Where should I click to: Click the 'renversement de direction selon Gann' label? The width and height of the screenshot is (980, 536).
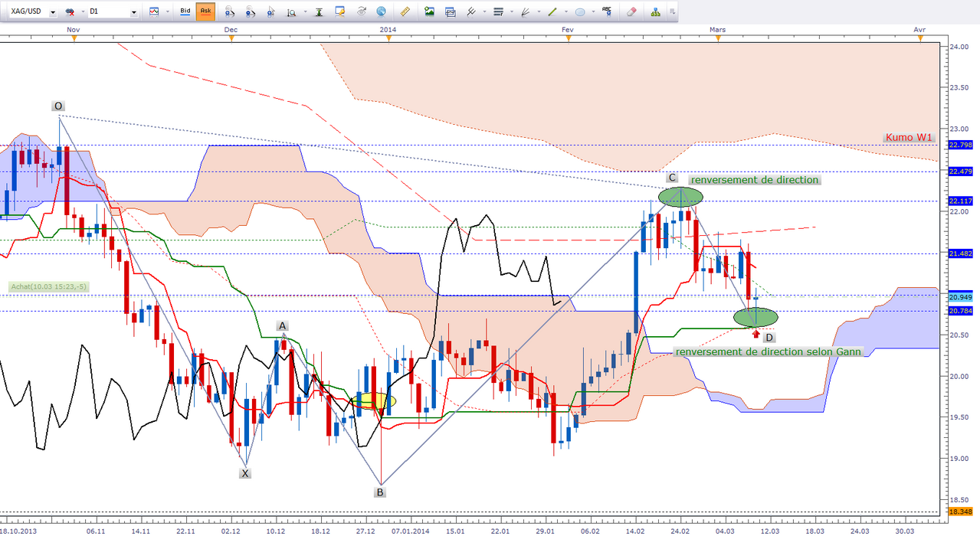pyautogui.click(x=768, y=351)
